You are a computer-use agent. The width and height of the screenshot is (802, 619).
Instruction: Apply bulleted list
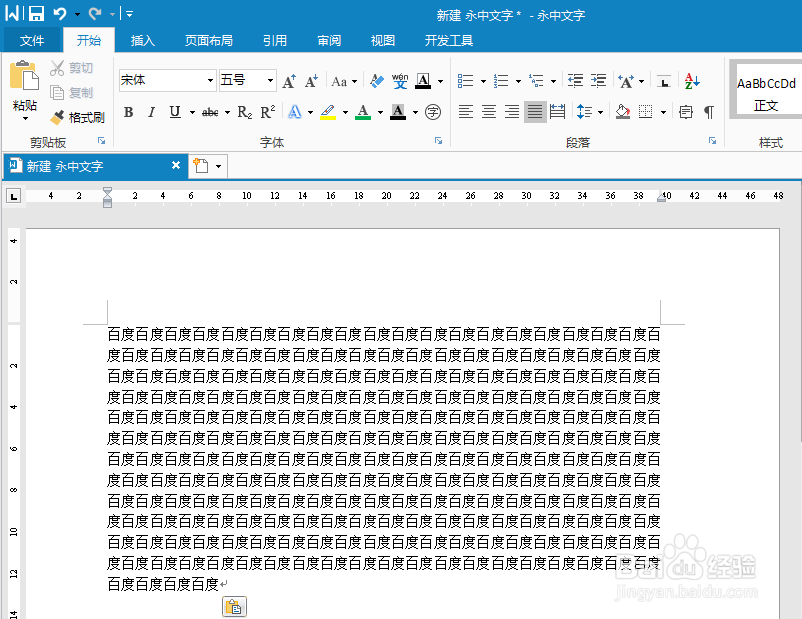coord(465,81)
